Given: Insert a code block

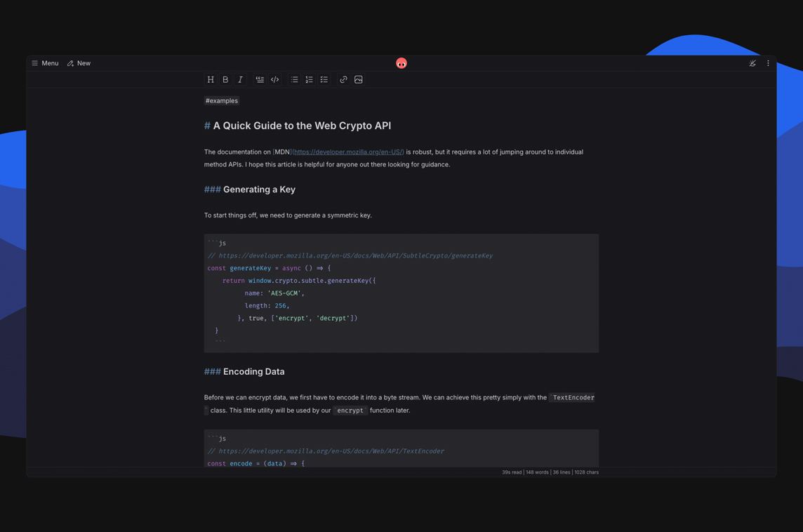Looking at the screenshot, I should (275, 80).
